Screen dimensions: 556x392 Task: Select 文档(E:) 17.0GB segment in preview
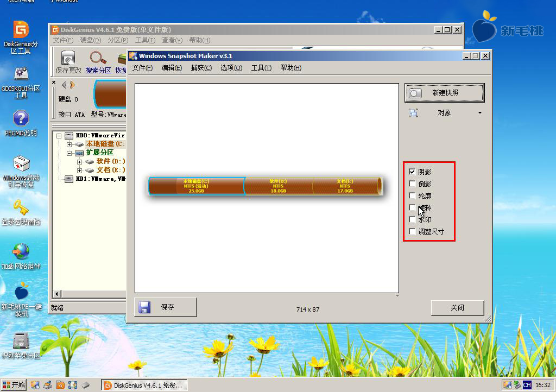point(346,186)
